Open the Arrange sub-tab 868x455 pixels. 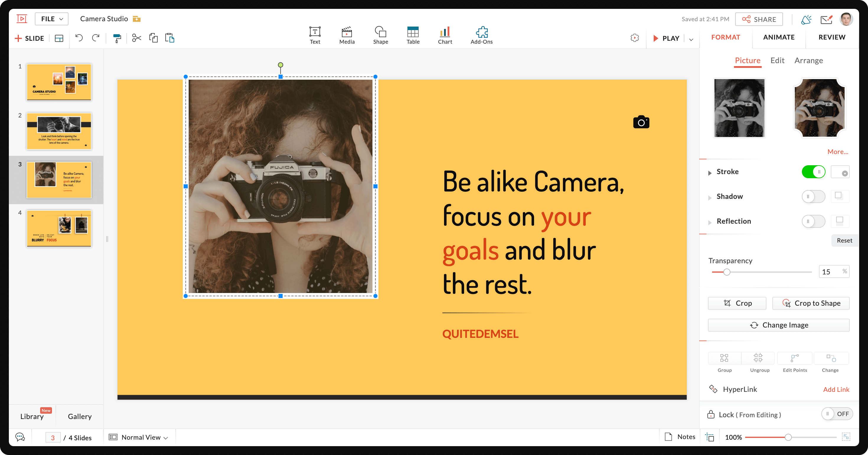[808, 60]
